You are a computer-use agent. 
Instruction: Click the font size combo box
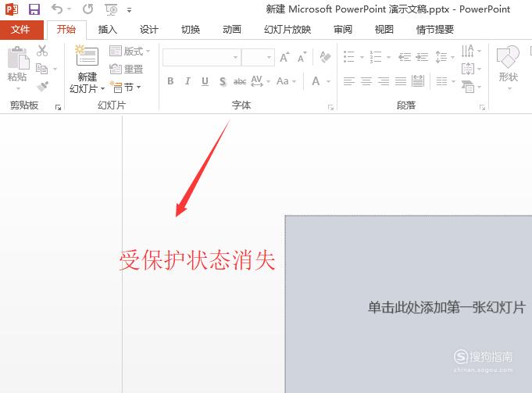pos(258,57)
